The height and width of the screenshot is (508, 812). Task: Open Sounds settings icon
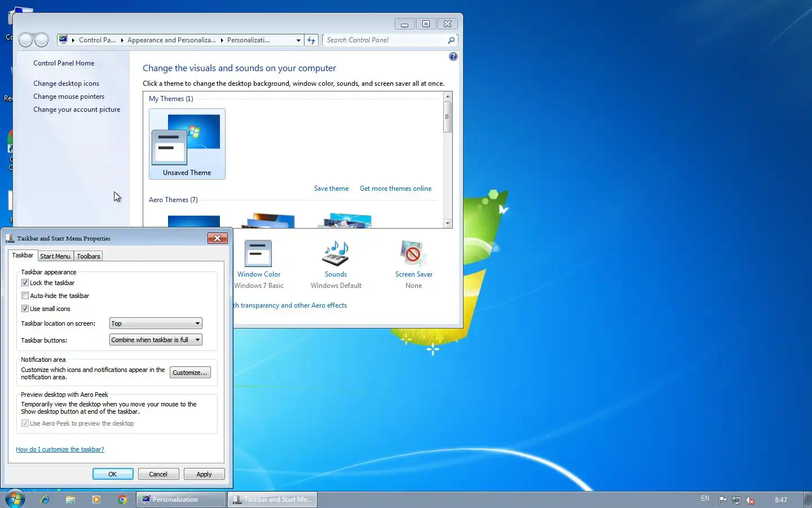pyautogui.click(x=336, y=253)
